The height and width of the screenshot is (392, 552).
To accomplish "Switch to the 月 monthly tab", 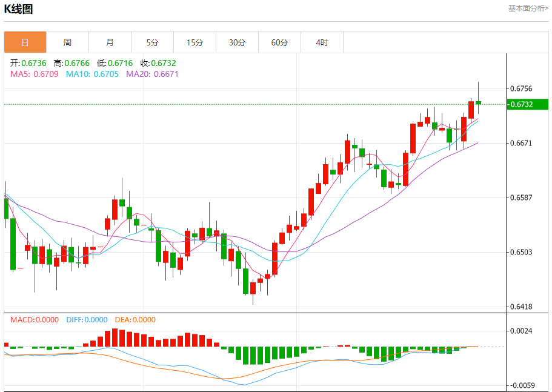I will point(110,42).
